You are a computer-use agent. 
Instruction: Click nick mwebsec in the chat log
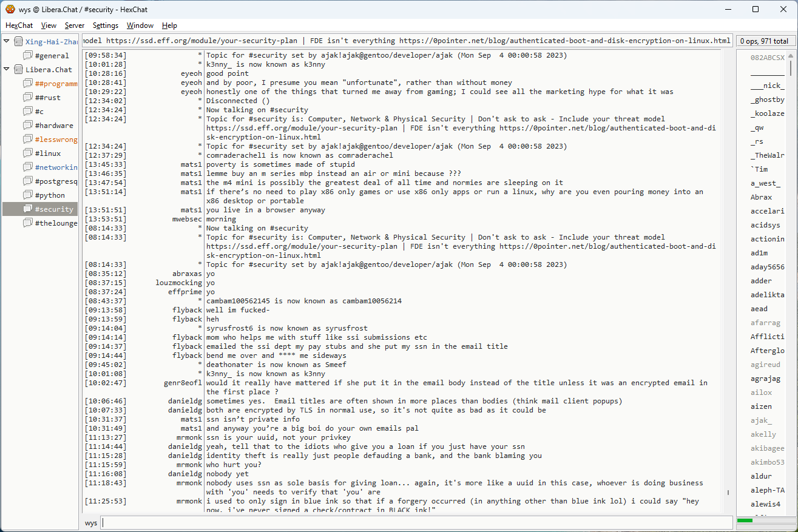pyautogui.click(x=187, y=220)
